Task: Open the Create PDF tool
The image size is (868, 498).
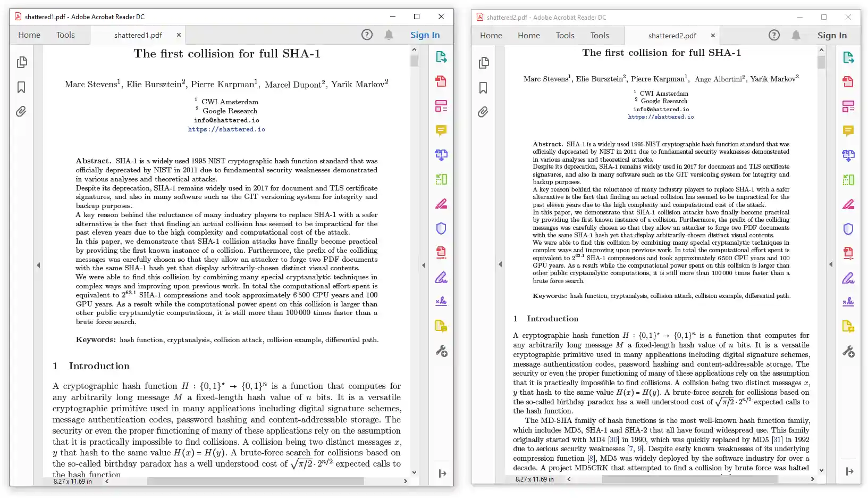Action: tap(441, 81)
